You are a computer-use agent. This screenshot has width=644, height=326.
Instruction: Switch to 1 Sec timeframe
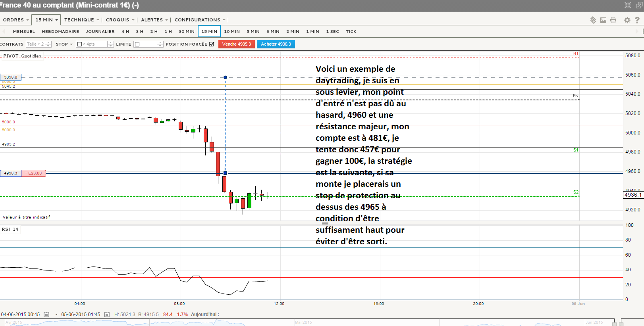pos(332,31)
